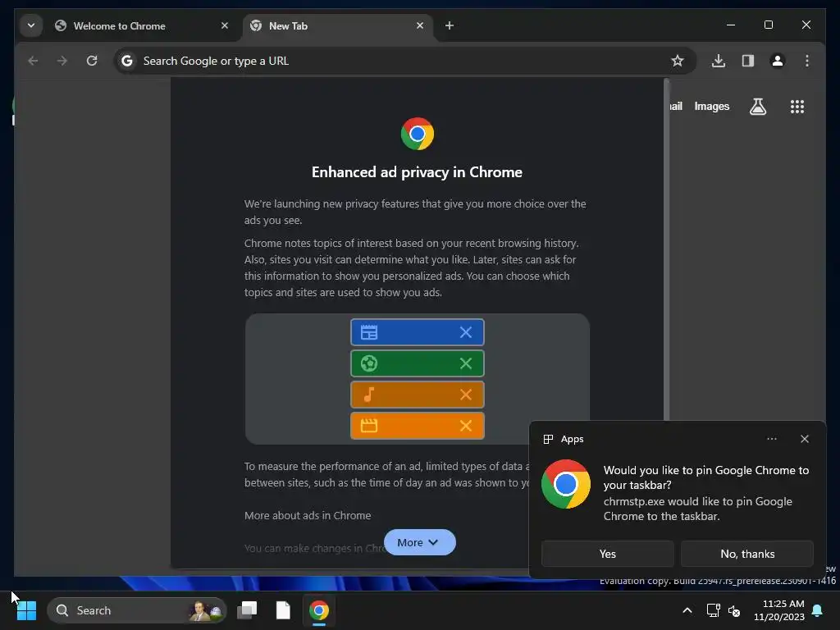Click Yes to pin Chrome to taskbar
The image size is (840, 630).
point(608,554)
